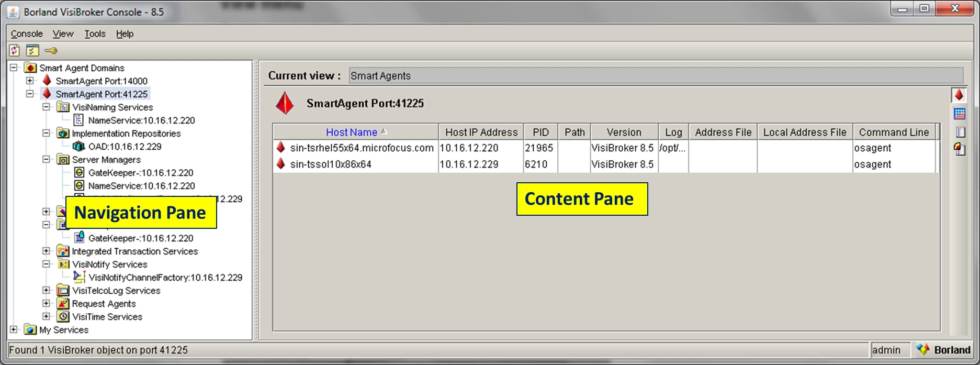
Task: Click the OAD:10.16.12.229 node icon
Action: point(79,146)
